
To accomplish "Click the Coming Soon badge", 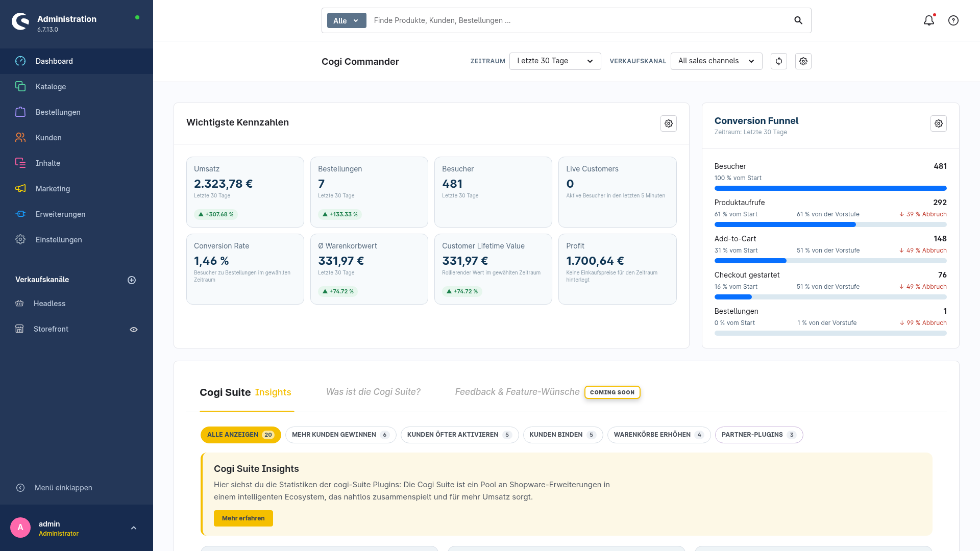I will click(x=612, y=392).
